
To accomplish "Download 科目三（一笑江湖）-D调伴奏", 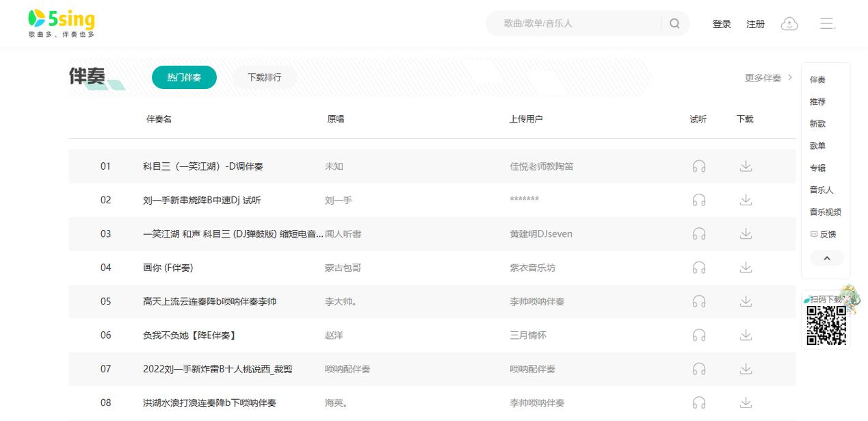I will pyautogui.click(x=746, y=166).
